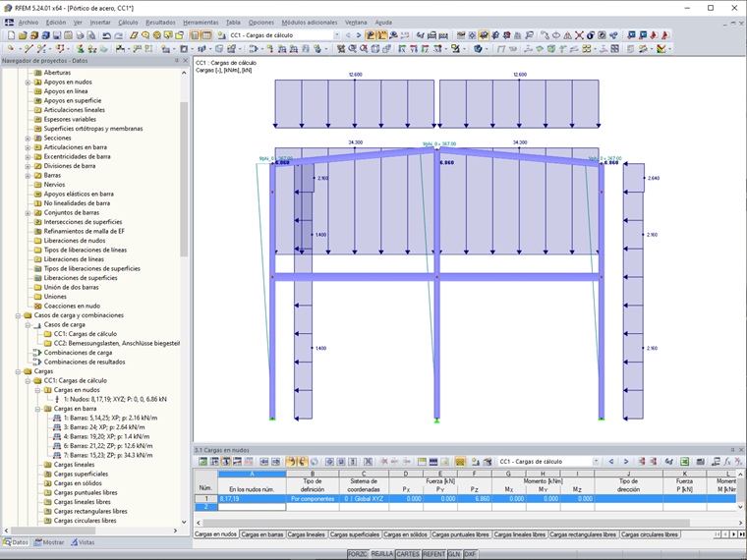Expand the Secciones tree node
The width and height of the screenshot is (747, 560).
tap(28, 139)
